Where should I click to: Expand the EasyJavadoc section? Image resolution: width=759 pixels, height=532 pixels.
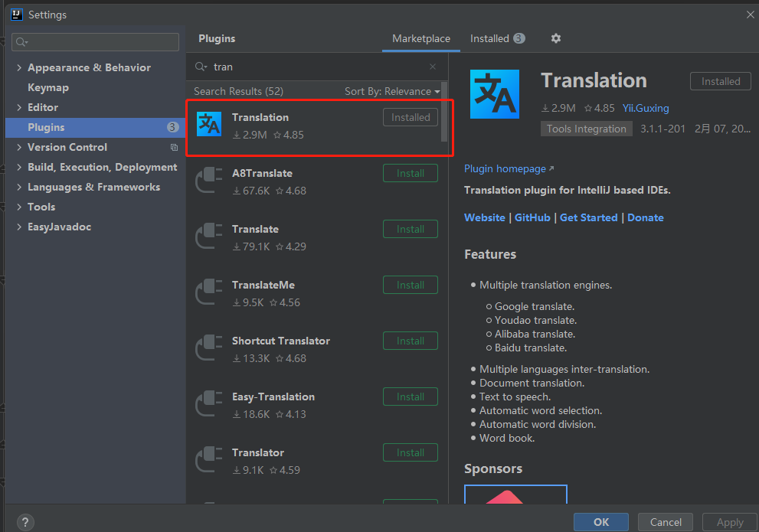19,227
